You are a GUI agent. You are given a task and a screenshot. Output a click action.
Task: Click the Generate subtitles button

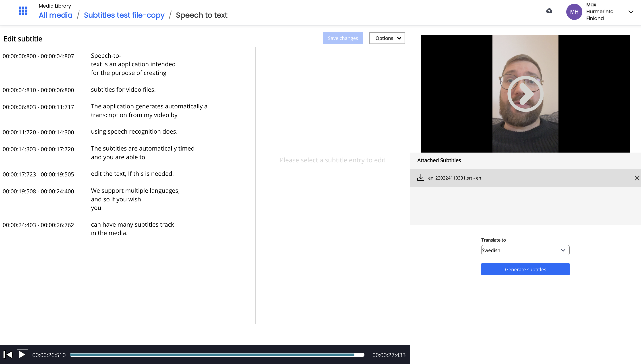(525, 269)
